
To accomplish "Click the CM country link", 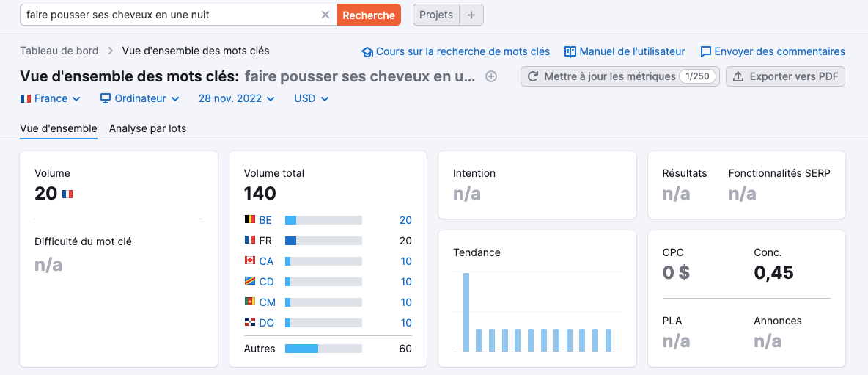I will click(268, 302).
